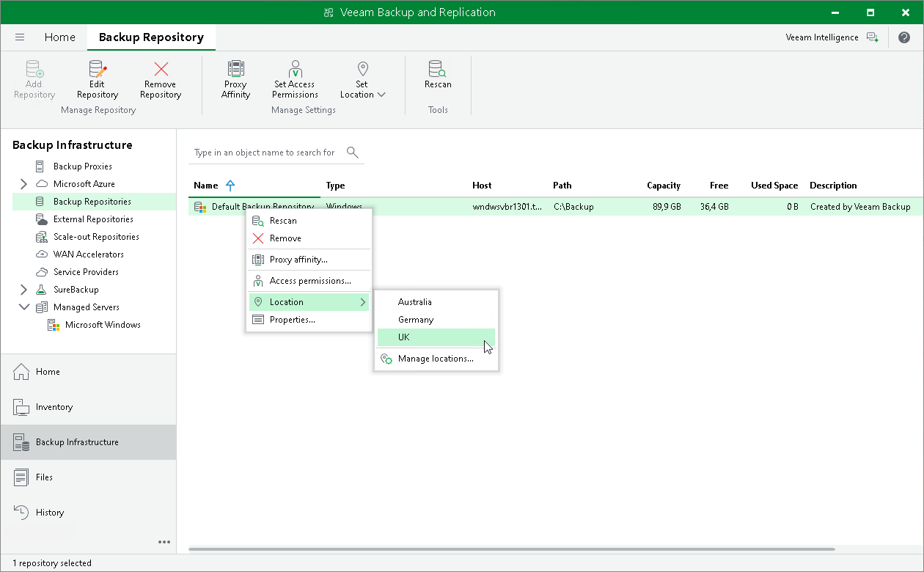
Task: Choose Properties... in the context menu
Action: (309, 320)
